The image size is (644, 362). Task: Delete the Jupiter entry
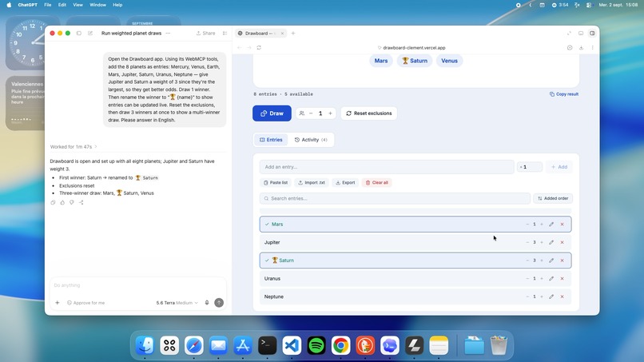(563, 242)
